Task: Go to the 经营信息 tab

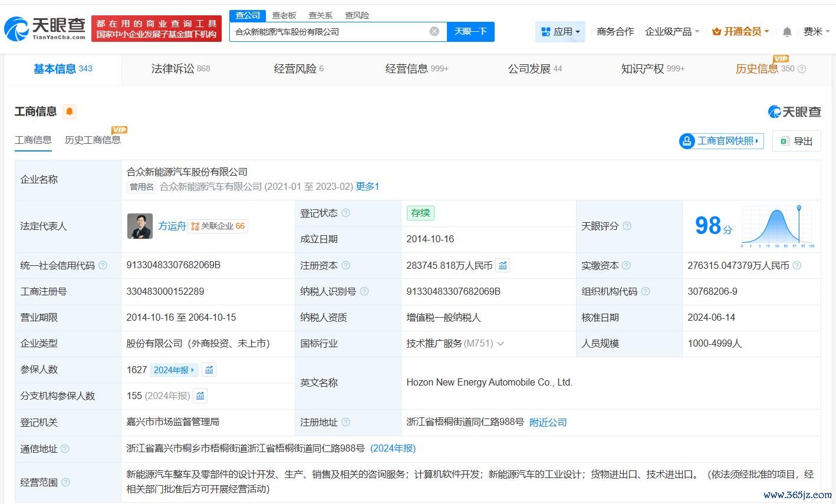Action: click(417, 69)
